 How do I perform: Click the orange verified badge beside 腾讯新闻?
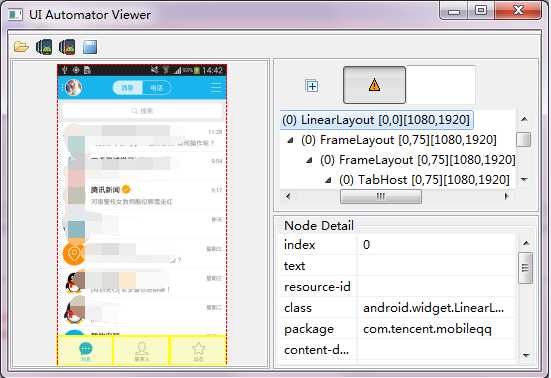pyautogui.click(x=126, y=189)
